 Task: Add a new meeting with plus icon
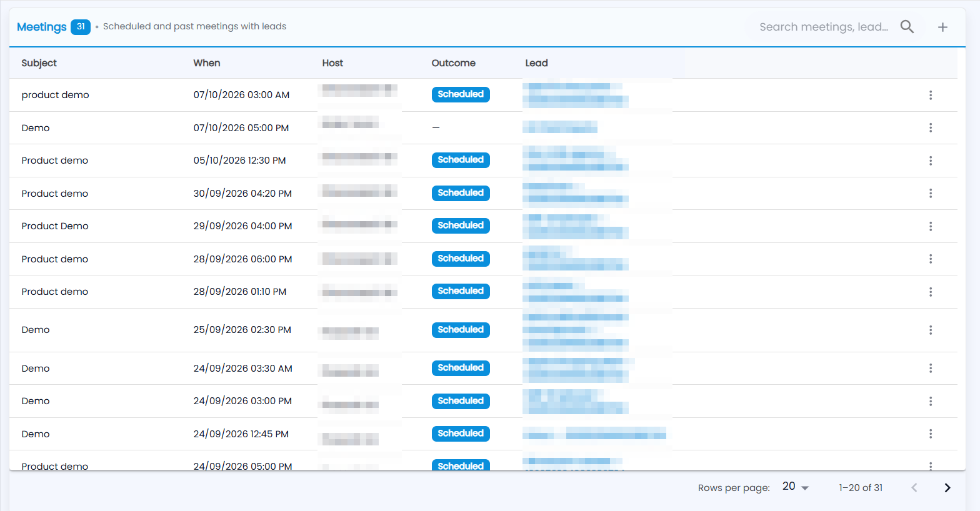(x=942, y=27)
